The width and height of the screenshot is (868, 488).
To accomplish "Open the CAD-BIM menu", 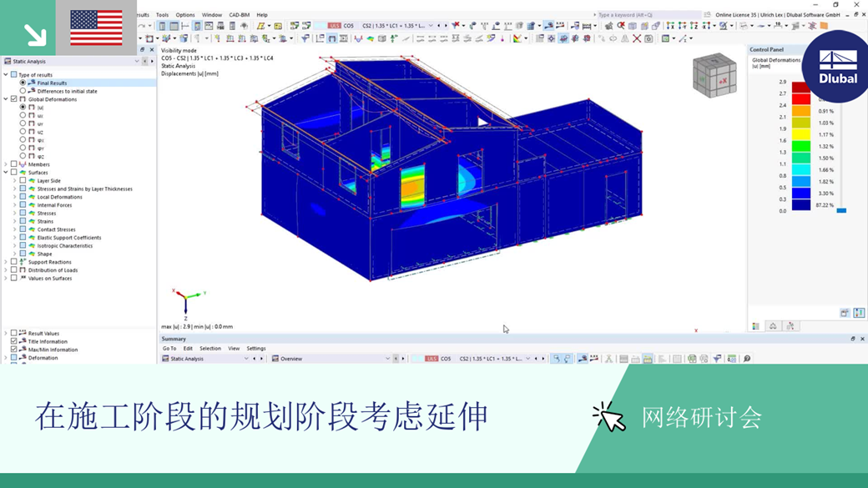I will coord(240,15).
